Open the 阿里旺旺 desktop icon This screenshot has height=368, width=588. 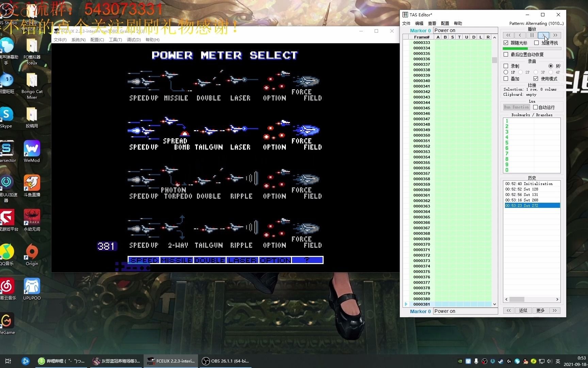(7, 83)
